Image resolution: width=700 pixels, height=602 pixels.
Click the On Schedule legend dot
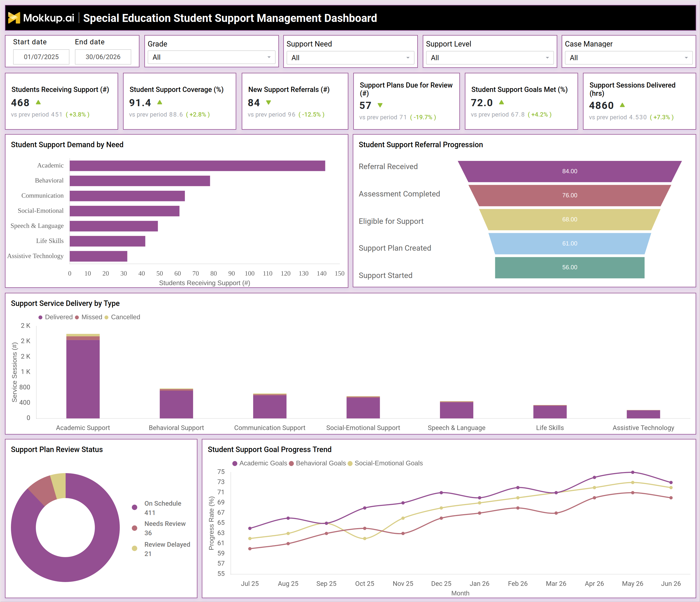[135, 507]
